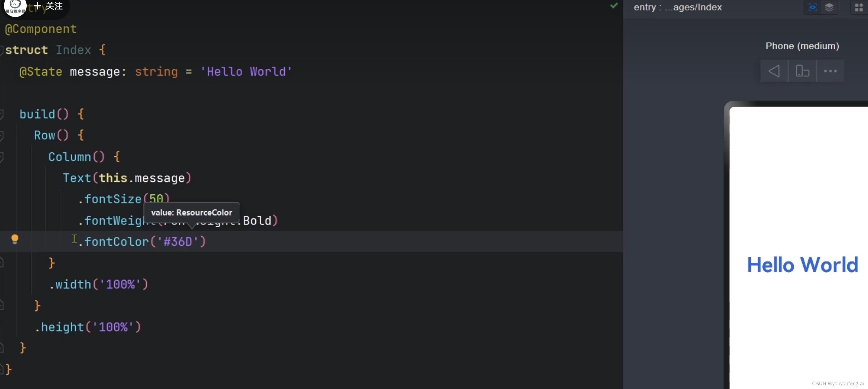Collapse the struct Index code block
This screenshot has height=389, width=868.
coord(1,50)
